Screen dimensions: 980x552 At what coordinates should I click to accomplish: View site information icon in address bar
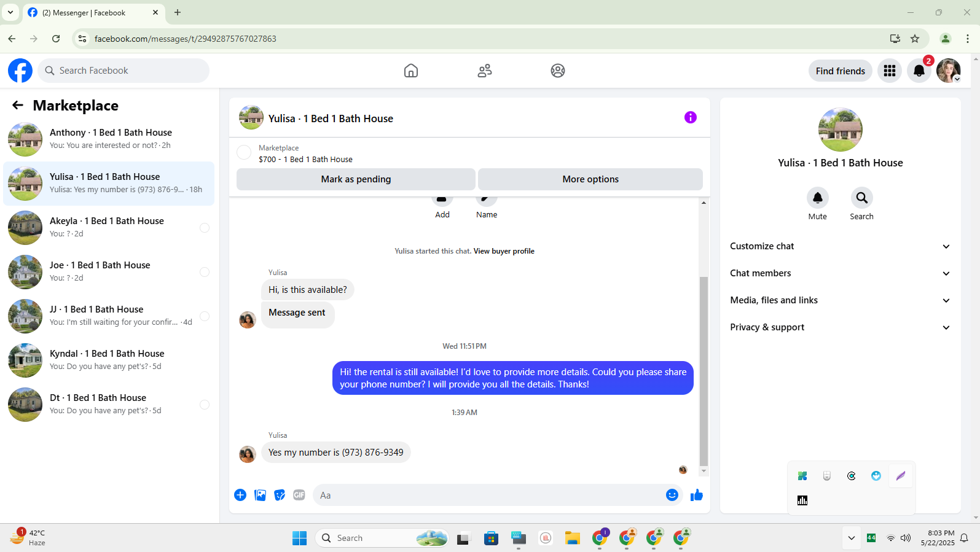point(82,39)
